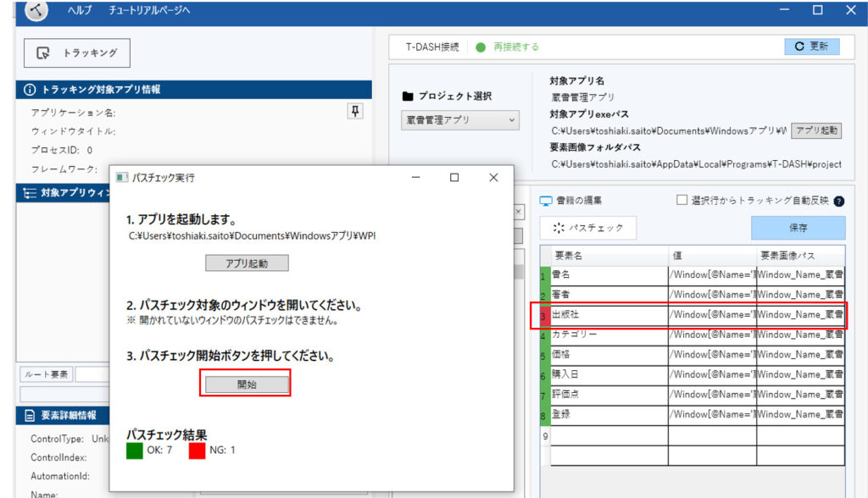Click the info icon in トラッキング対象アプリ情報 header
868x498 pixels.
pyautogui.click(x=31, y=89)
